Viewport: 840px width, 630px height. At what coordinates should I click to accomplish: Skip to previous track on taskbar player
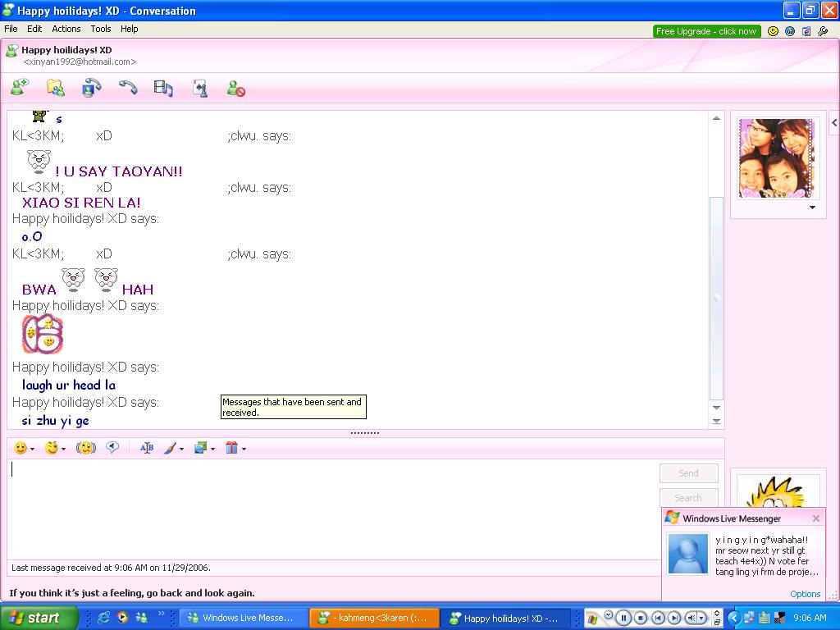(658, 618)
